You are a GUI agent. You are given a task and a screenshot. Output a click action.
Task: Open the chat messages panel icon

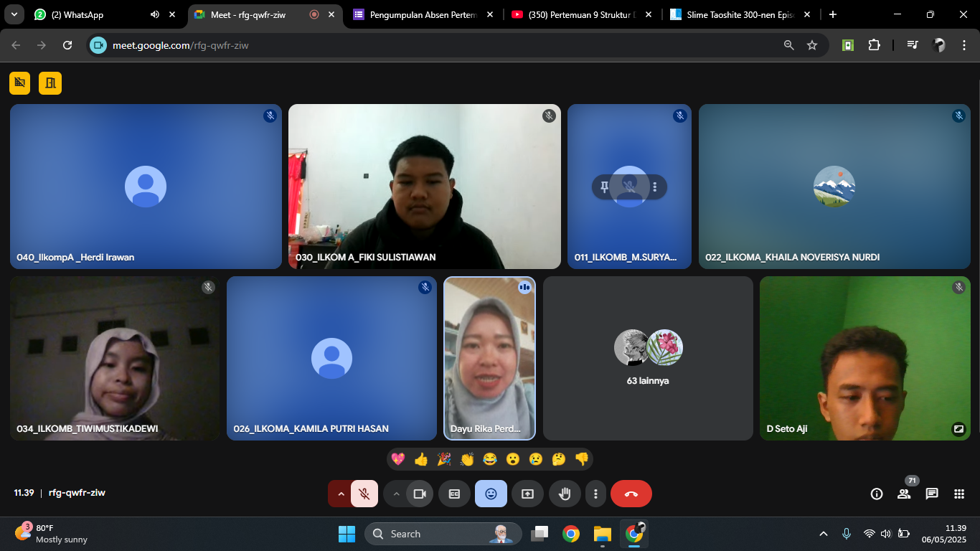pyautogui.click(x=932, y=494)
